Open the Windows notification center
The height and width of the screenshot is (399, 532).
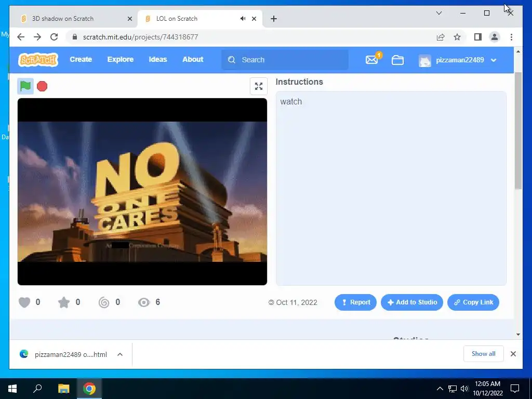pyautogui.click(x=515, y=389)
